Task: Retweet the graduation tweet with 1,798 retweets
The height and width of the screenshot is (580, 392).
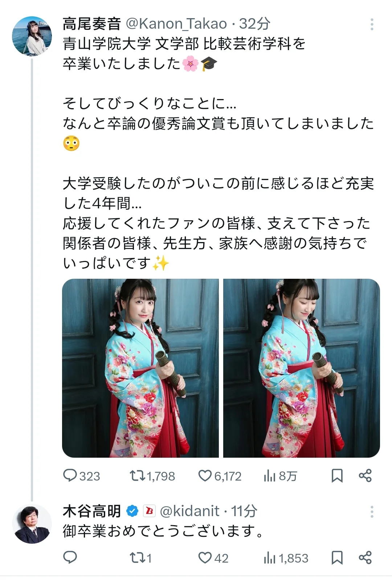Action: [x=152, y=476]
